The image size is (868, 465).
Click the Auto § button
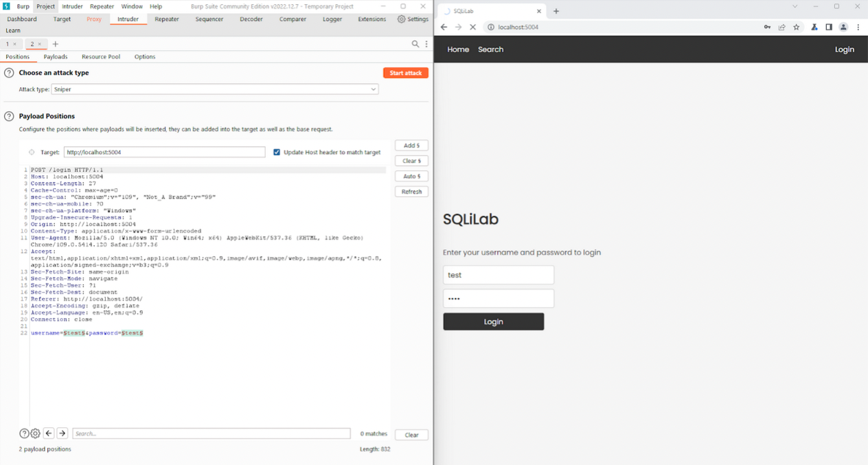[x=411, y=177]
